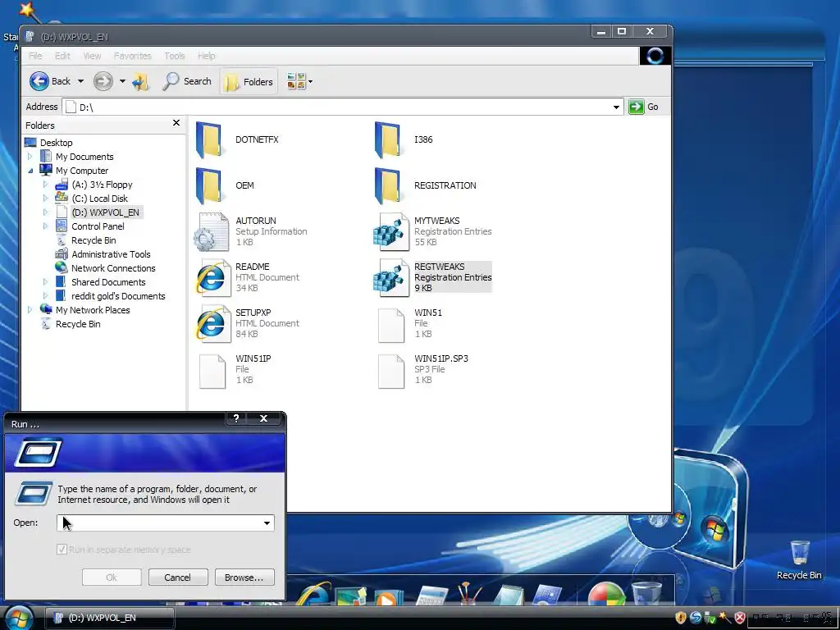Screen dimensions: 840x630
Task: Click red X shield tray icon
Action: point(740,618)
